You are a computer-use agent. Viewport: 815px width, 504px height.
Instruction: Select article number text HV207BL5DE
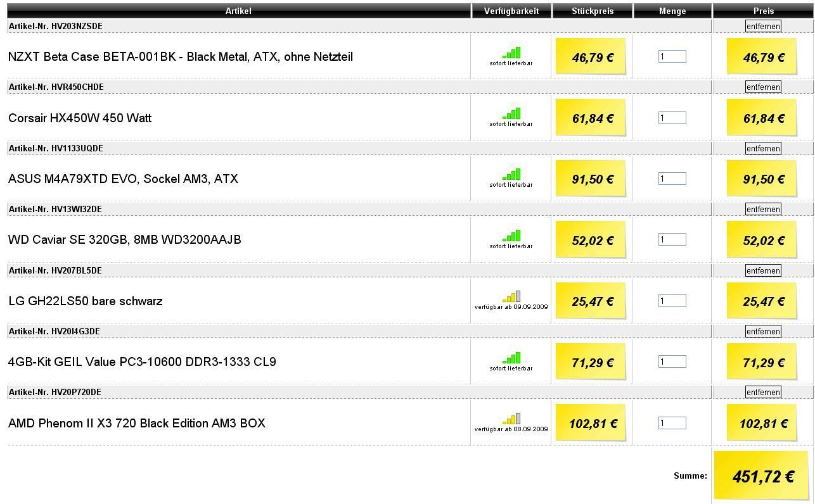click(77, 270)
